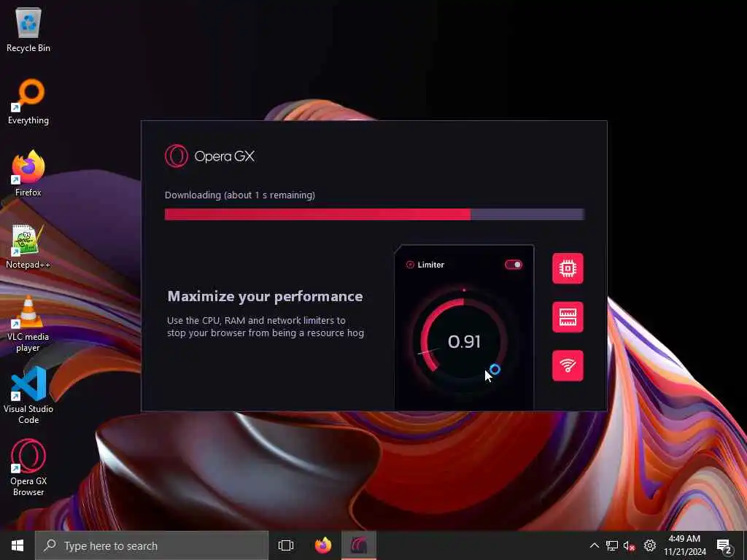Screen dimensions: 747x560
Task: Click the Downloading status text
Action: pos(239,195)
